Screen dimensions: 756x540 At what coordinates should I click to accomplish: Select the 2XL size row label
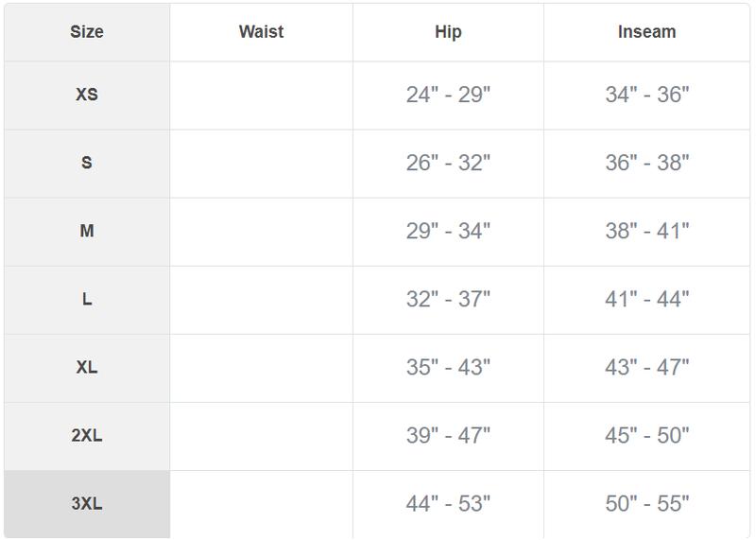[87, 435]
